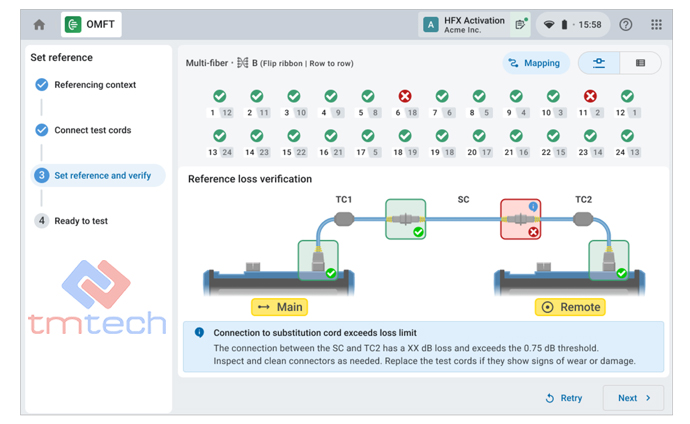Click the Retry button
This screenshot has width=690, height=424.
tap(564, 398)
